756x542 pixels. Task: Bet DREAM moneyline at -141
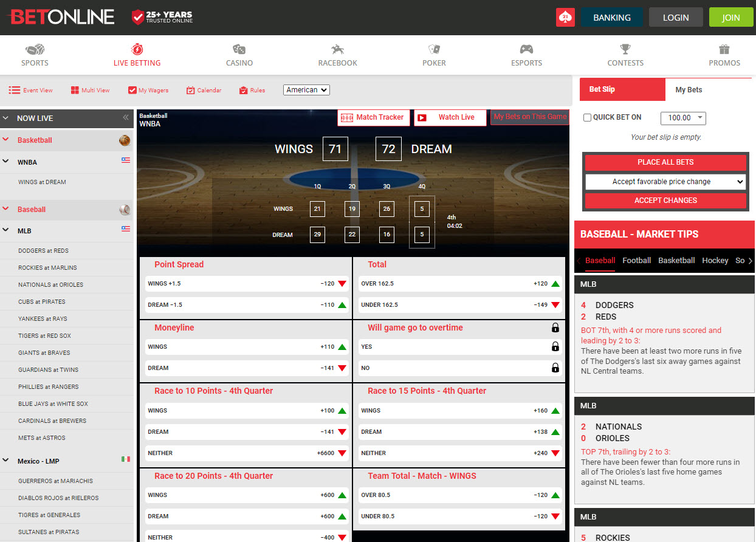[246, 368]
